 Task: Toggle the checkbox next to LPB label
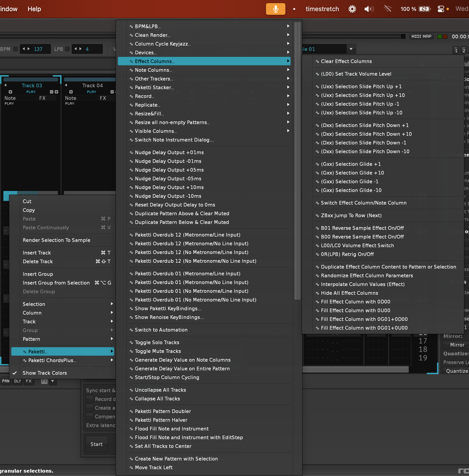click(x=67, y=49)
